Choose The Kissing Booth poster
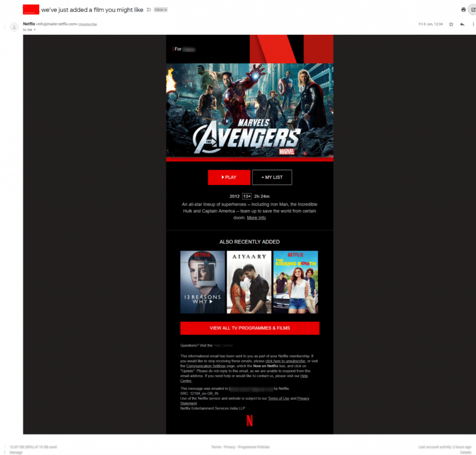The width and height of the screenshot is (476, 455). 296,282
